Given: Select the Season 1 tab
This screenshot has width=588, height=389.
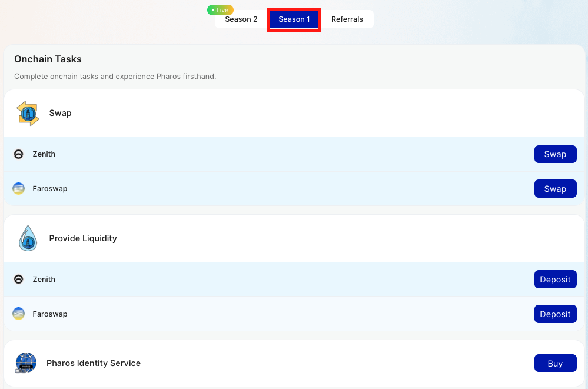Looking at the screenshot, I should [x=294, y=19].
